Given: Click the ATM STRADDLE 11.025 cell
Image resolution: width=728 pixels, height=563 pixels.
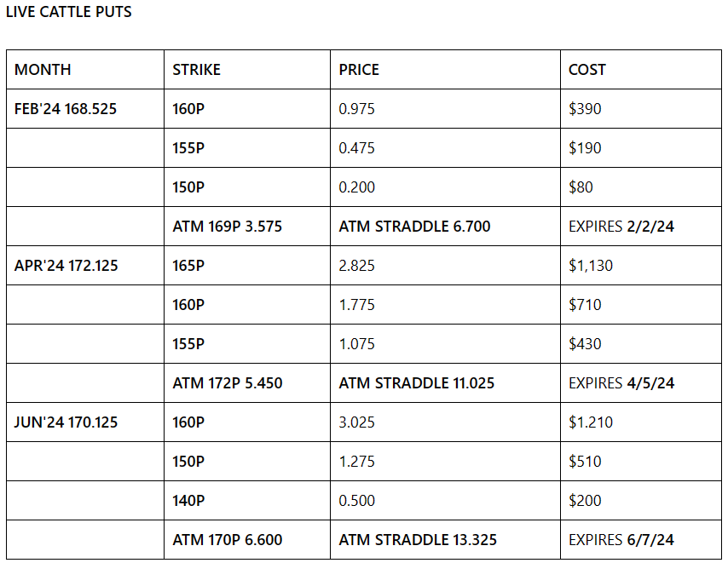Looking at the screenshot, I should coord(418,383).
